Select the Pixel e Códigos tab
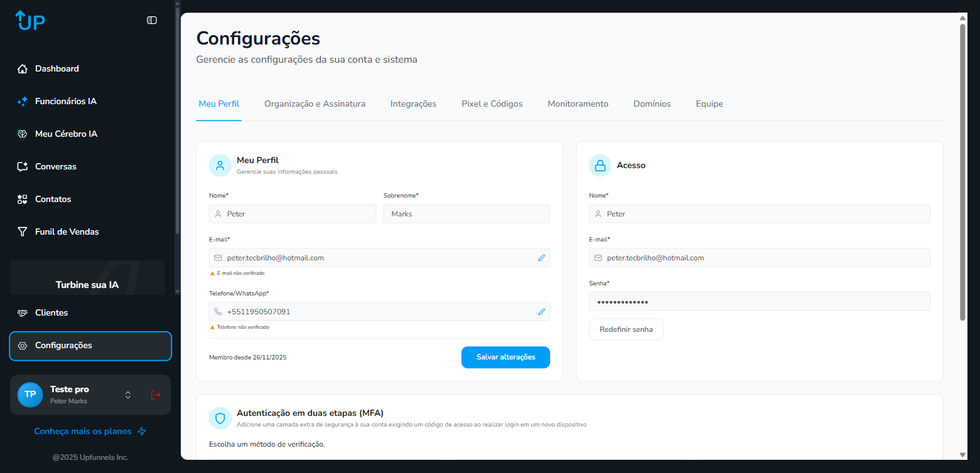This screenshot has height=473, width=980. [x=492, y=104]
